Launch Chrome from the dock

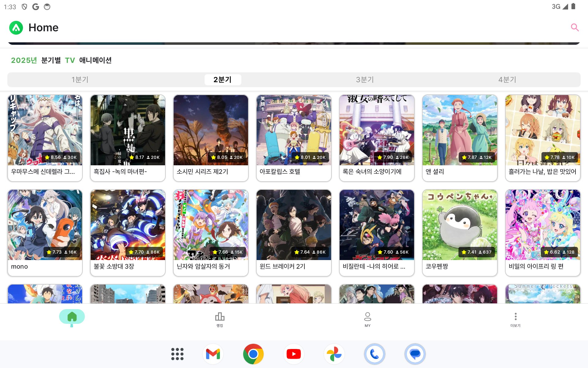[253, 354]
